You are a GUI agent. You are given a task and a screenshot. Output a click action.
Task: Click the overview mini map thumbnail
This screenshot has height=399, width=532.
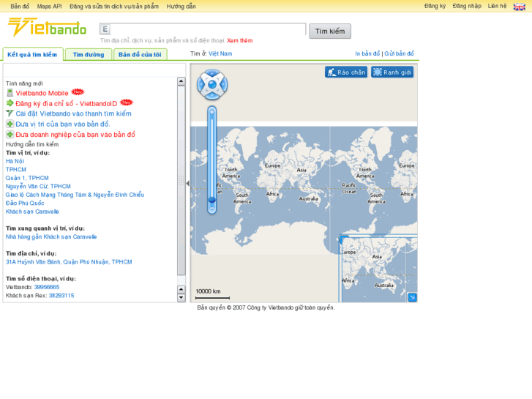tap(378, 268)
